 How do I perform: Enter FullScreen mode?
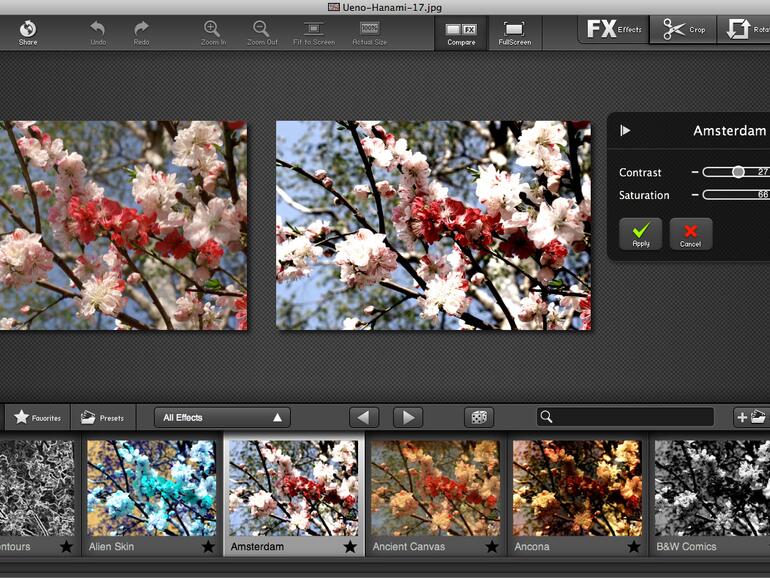tap(514, 31)
